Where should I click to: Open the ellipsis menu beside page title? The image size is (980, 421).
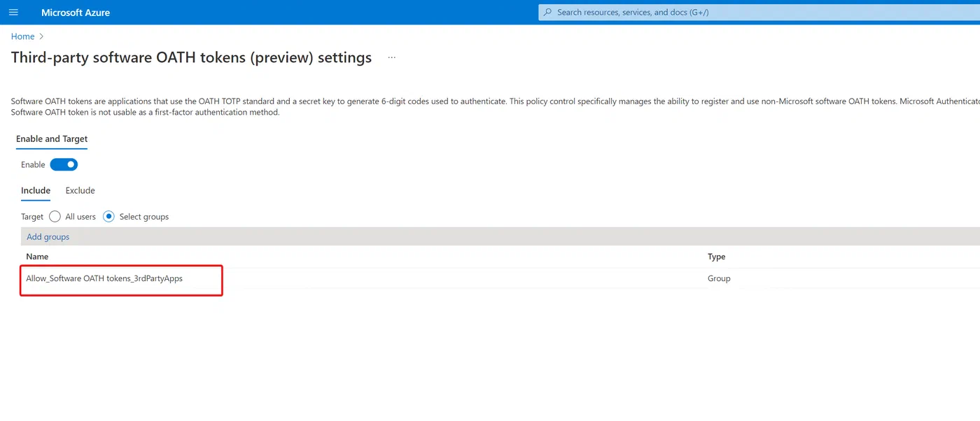(x=392, y=58)
